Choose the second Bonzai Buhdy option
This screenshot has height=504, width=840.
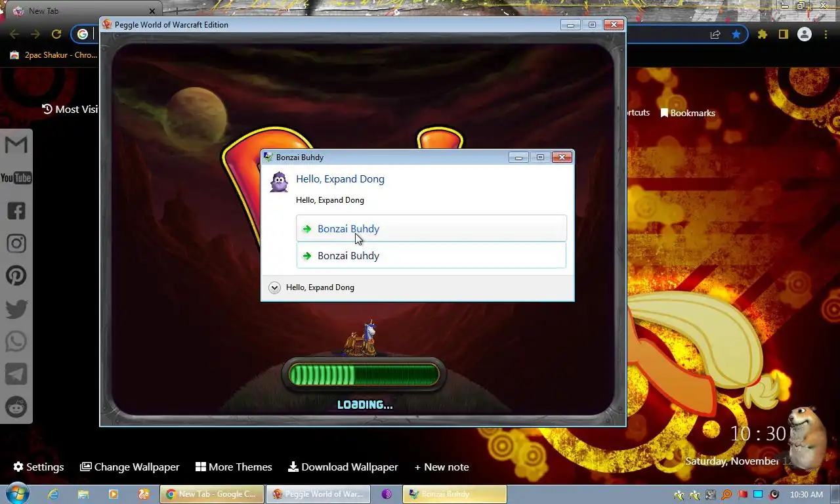tap(431, 255)
